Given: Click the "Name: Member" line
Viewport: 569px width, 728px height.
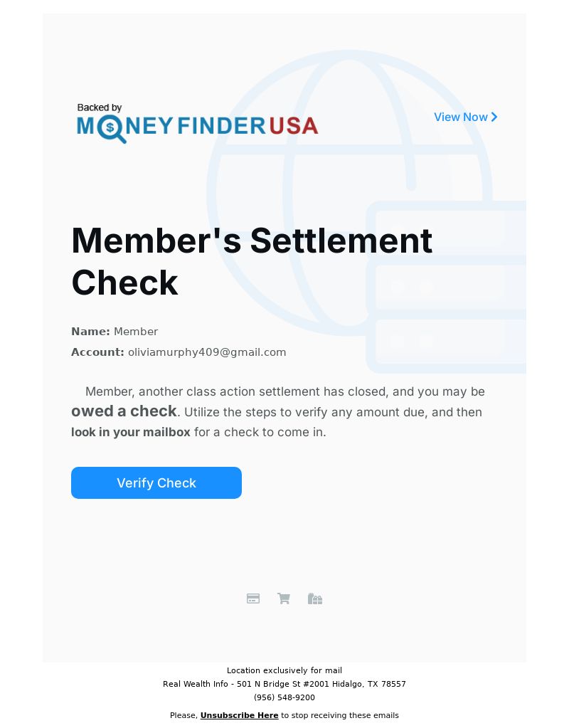Looking at the screenshot, I should [115, 332].
